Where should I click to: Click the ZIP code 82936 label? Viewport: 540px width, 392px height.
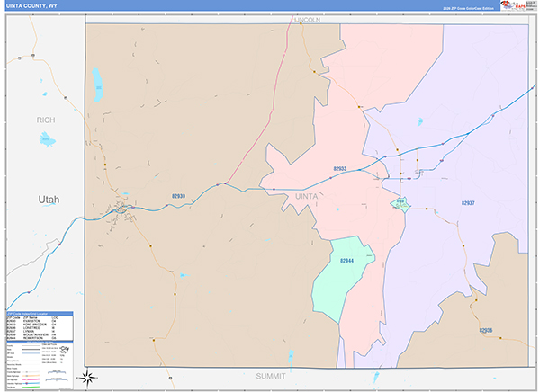point(486,330)
